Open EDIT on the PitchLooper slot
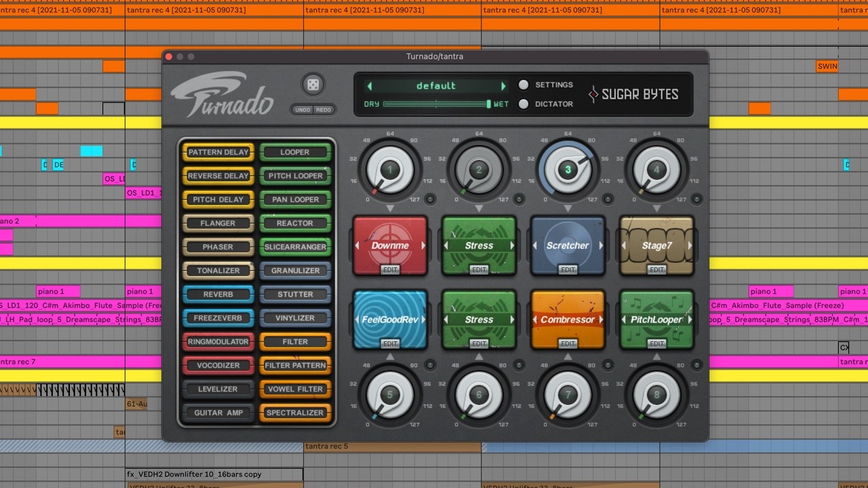 [656, 344]
